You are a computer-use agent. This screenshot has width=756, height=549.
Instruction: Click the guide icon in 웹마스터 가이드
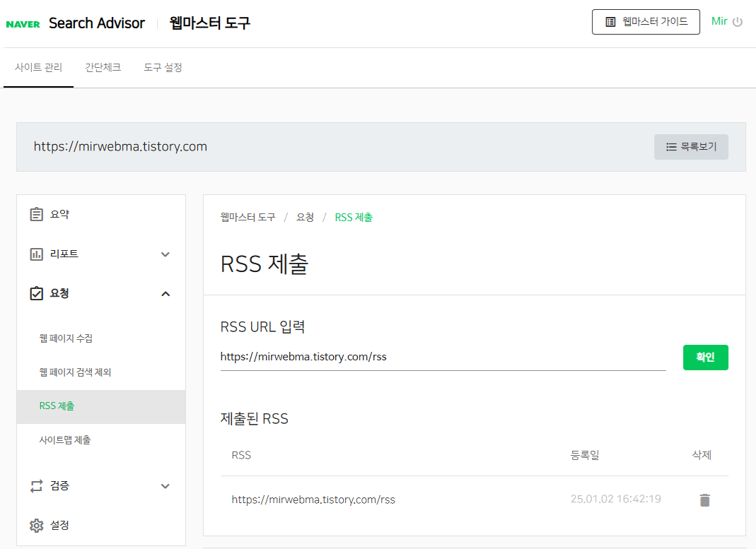click(610, 22)
